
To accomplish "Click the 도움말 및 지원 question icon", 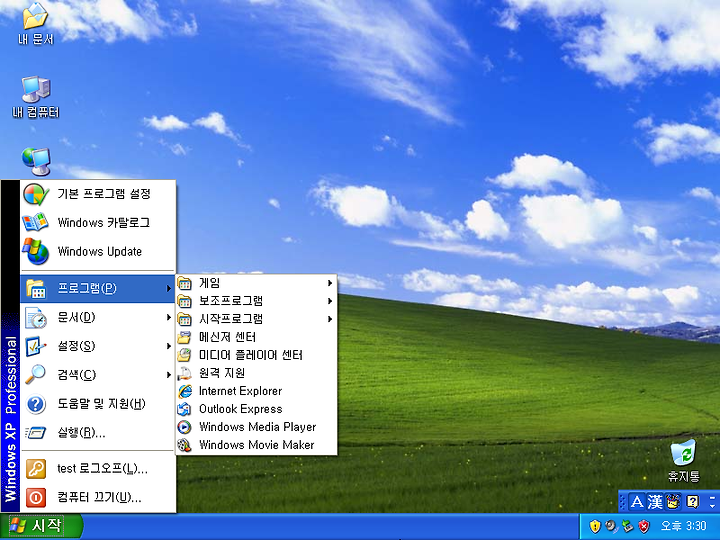I will pyautogui.click(x=35, y=404).
